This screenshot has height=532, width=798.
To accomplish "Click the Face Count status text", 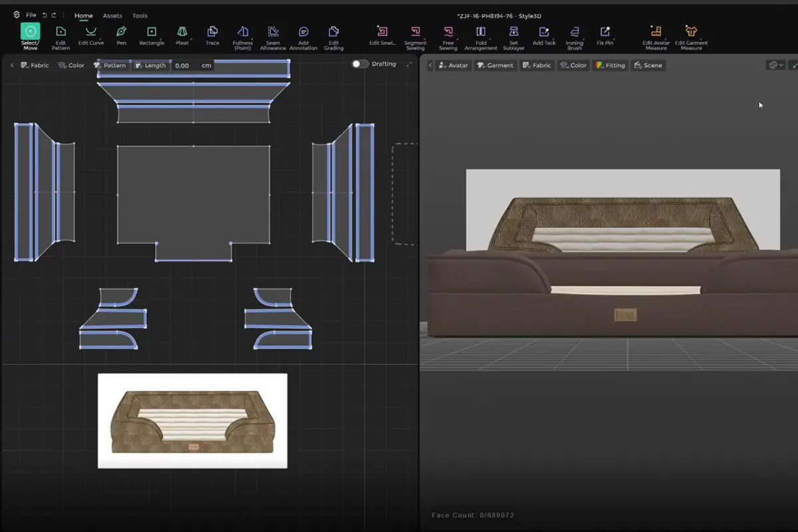I will pyautogui.click(x=473, y=515).
